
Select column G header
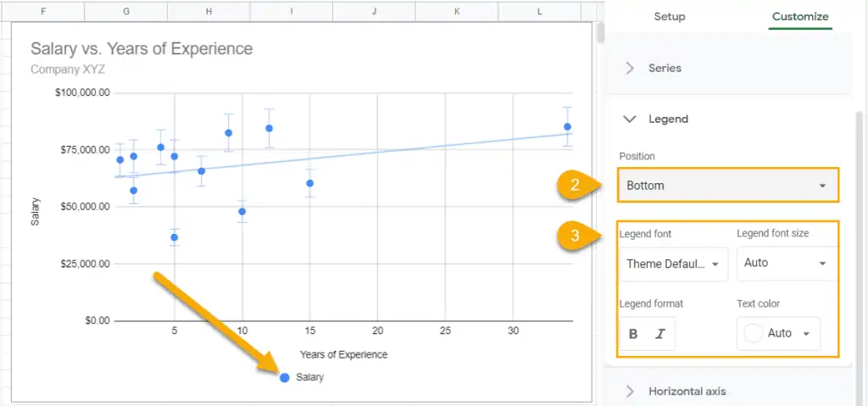click(126, 11)
